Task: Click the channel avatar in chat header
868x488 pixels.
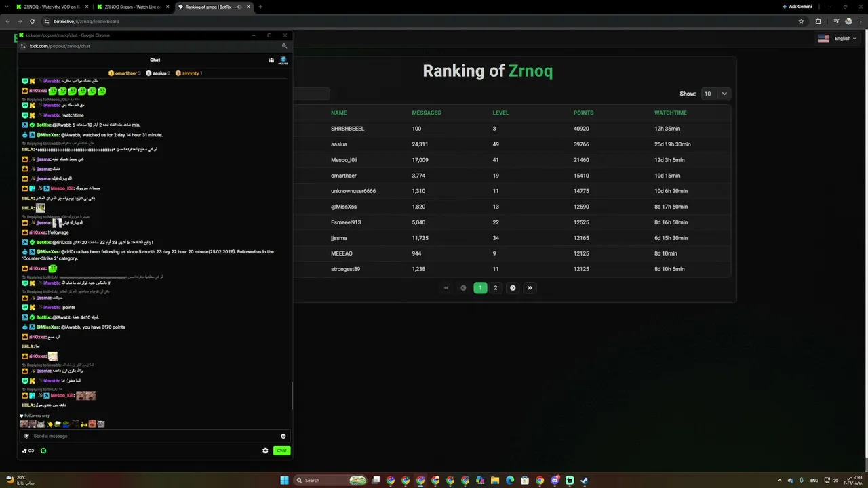Action: click(x=283, y=60)
